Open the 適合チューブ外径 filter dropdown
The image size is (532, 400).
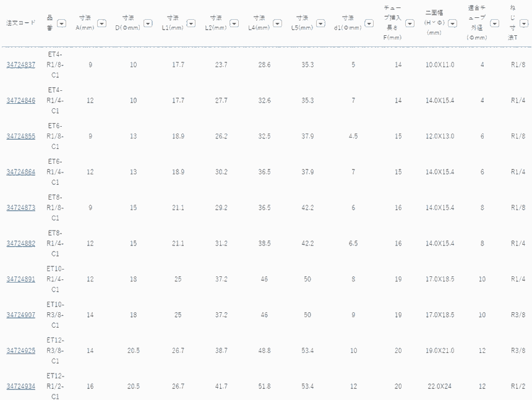[494, 23]
